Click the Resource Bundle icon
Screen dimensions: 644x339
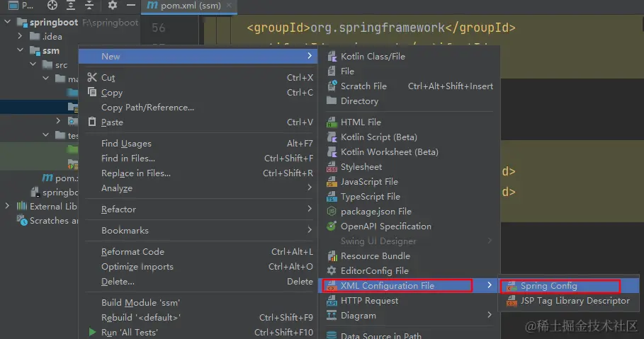[332, 255]
